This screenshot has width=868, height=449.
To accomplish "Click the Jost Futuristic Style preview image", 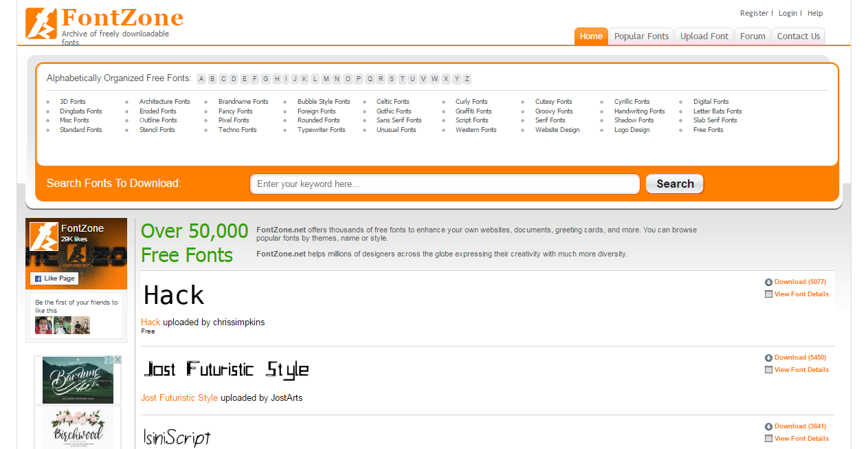I will pos(226,369).
